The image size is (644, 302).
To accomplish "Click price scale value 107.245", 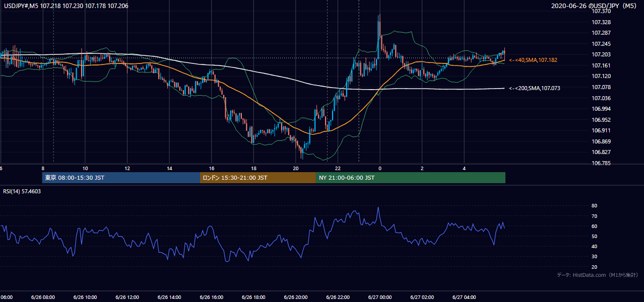I will pyautogui.click(x=601, y=44).
